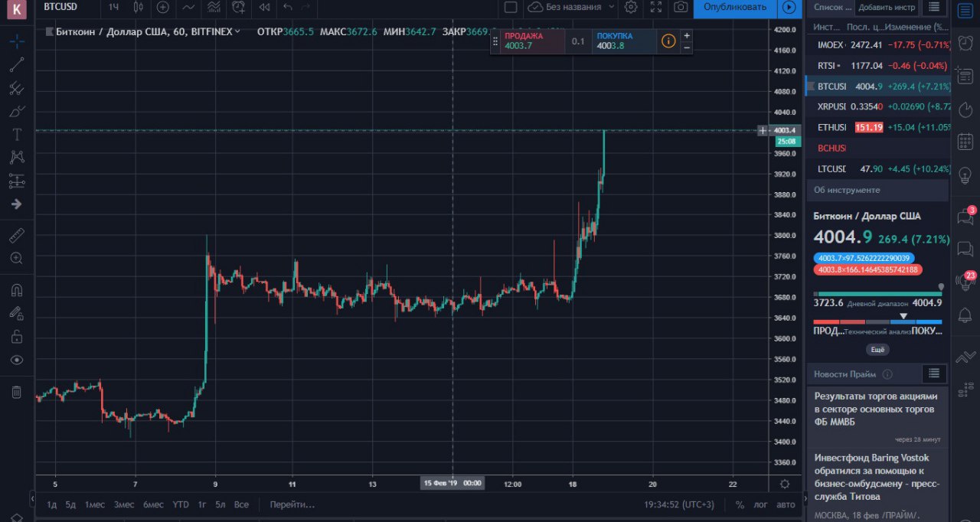The height and width of the screenshot is (522, 980).
Task: Open Baring Vostok news headline
Action: pos(877,477)
